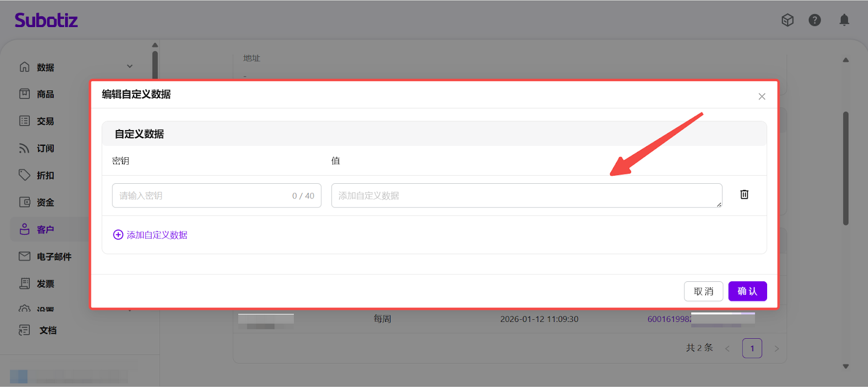
Task: Close the 编辑自定义数据 dialog
Action: coord(762,96)
